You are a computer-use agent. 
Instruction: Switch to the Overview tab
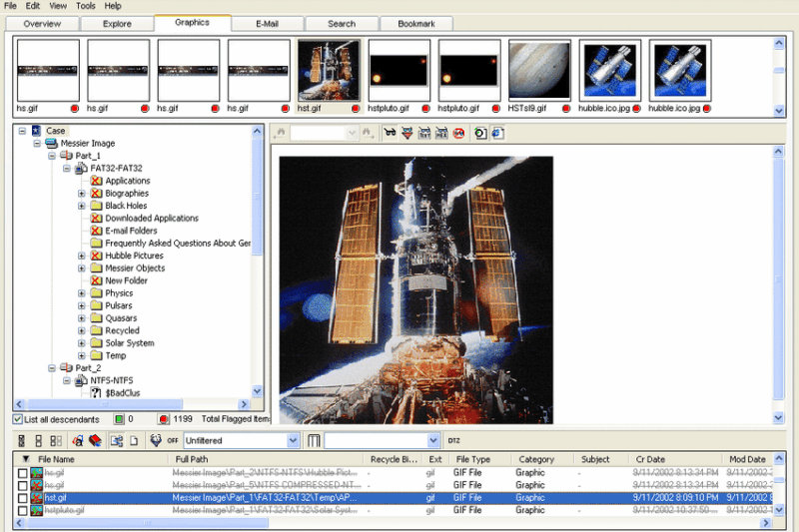click(42, 24)
